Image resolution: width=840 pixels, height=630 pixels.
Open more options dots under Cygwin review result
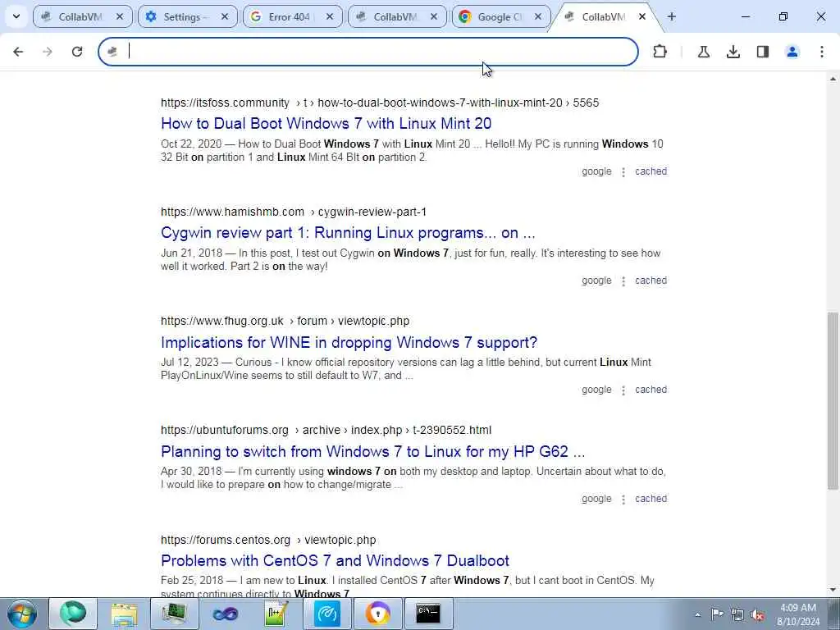(x=623, y=281)
